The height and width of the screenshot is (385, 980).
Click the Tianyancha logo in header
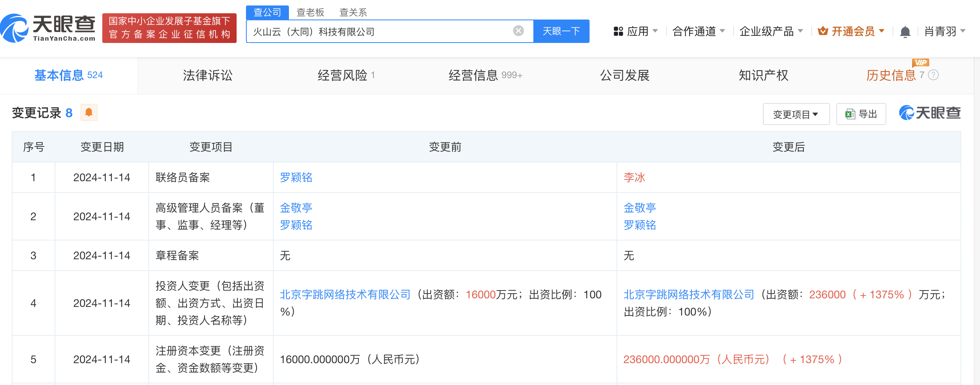tap(48, 28)
